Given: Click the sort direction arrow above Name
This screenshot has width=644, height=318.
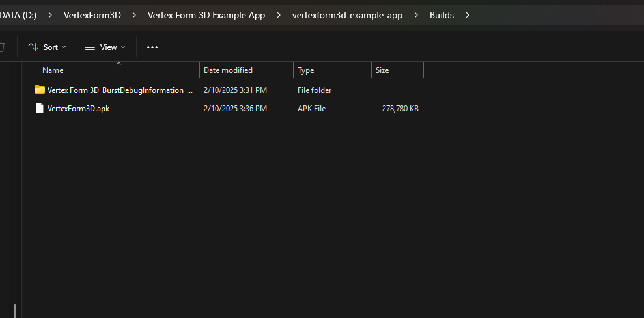Looking at the screenshot, I should [119, 63].
